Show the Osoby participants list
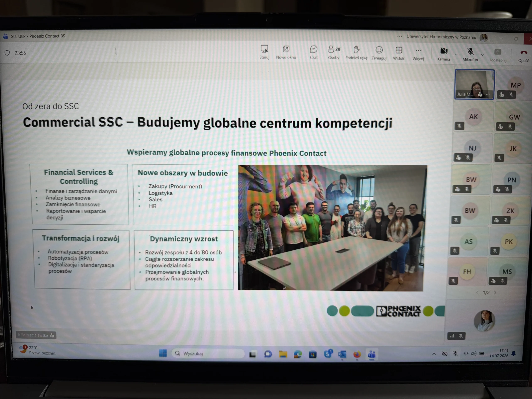The image size is (532, 399). 334,52
